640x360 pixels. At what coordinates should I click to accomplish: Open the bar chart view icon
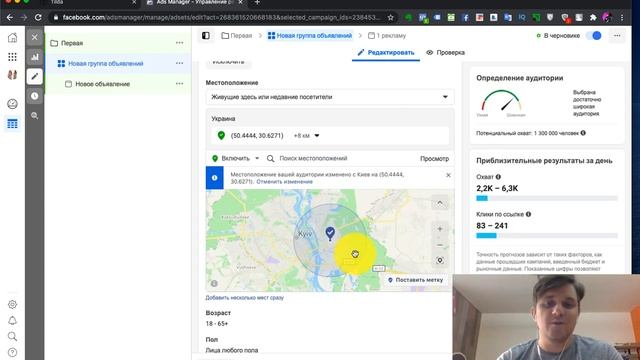(35, 57)
